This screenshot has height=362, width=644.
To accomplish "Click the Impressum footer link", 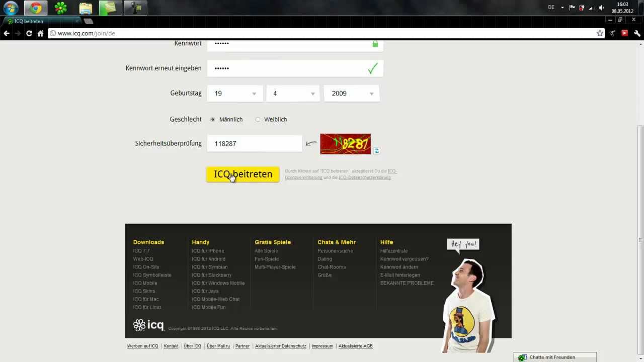I will (x=322, y=346).
